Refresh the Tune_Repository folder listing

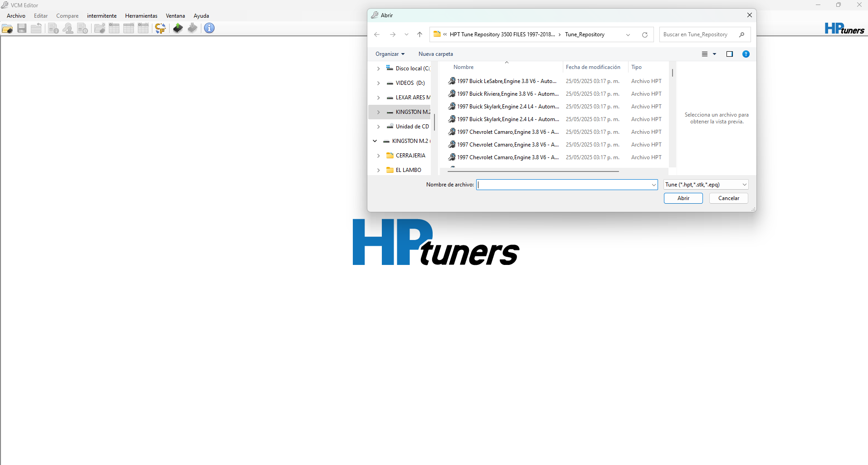644,34
